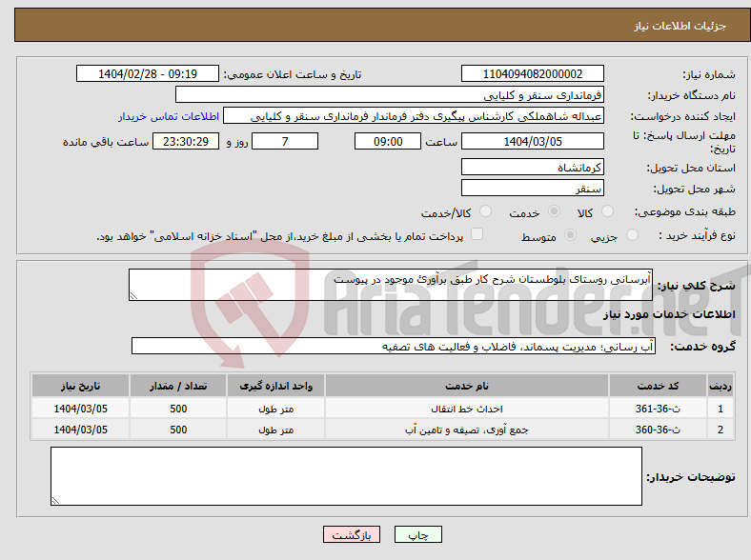Click the ردیف column header
Viewport: 751px width, 560px height.
point(721,386)
